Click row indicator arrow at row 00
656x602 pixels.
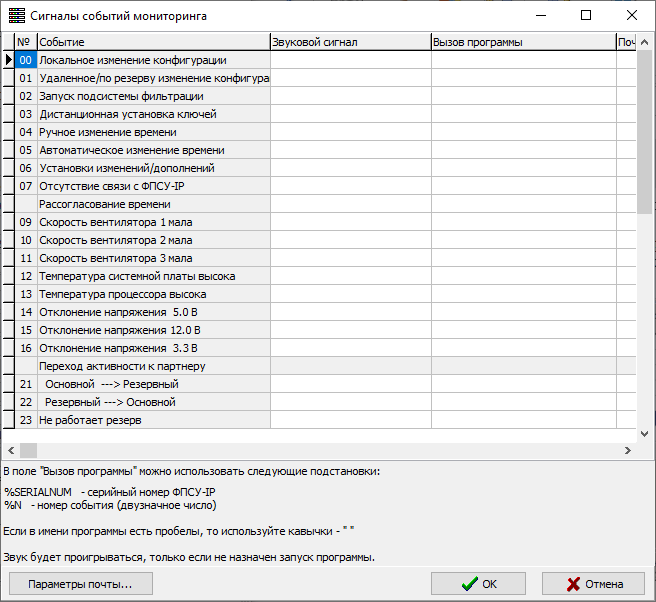coord(9,60)
